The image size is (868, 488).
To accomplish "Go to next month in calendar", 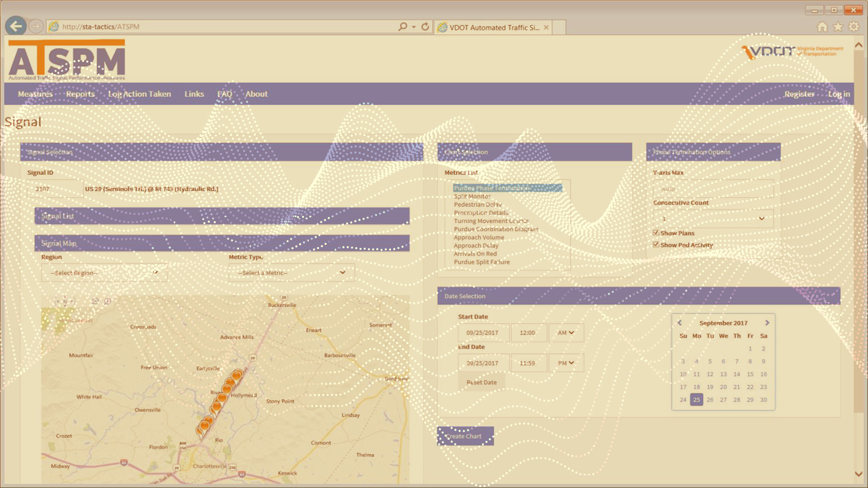I will coord(767,323).
